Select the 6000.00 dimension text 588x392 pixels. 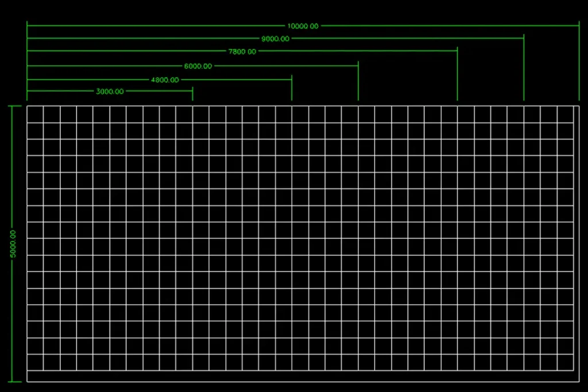pos(198,66)
